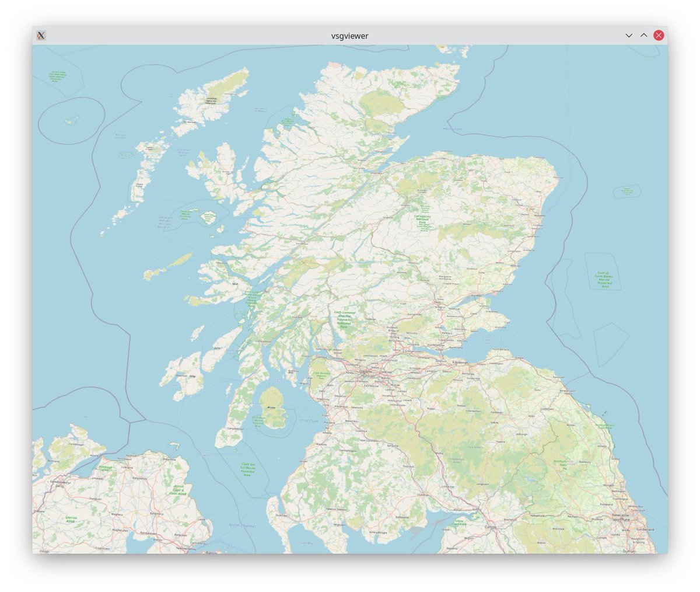Click the Loch Lomond and the Trossachs label

coord(344,319)
